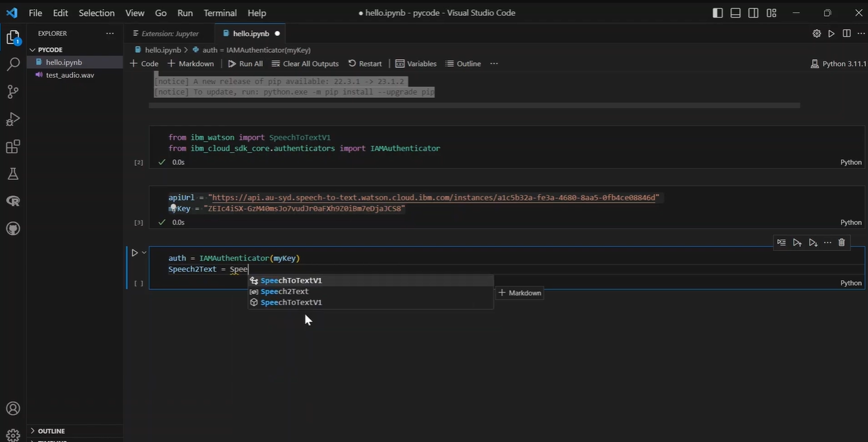This screenshot has height=442, width=868.
Task: Open the Help menu
Action: coord(257,13)
